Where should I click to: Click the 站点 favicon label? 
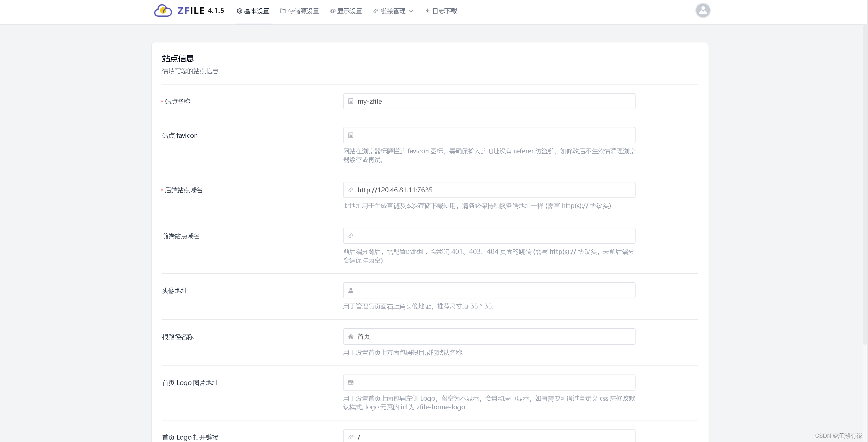coord(180,136)
